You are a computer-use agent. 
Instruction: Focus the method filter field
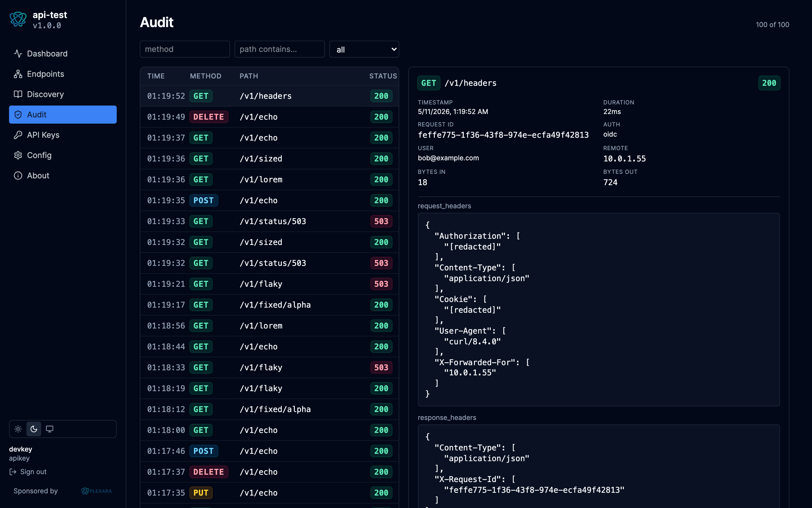point(185,49)
